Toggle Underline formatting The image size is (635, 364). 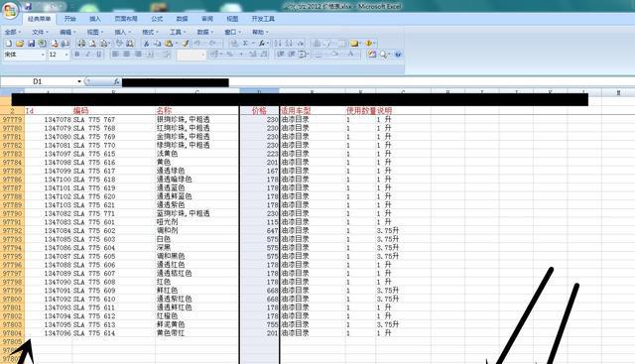pyautogui.click(x=99, y=55)
